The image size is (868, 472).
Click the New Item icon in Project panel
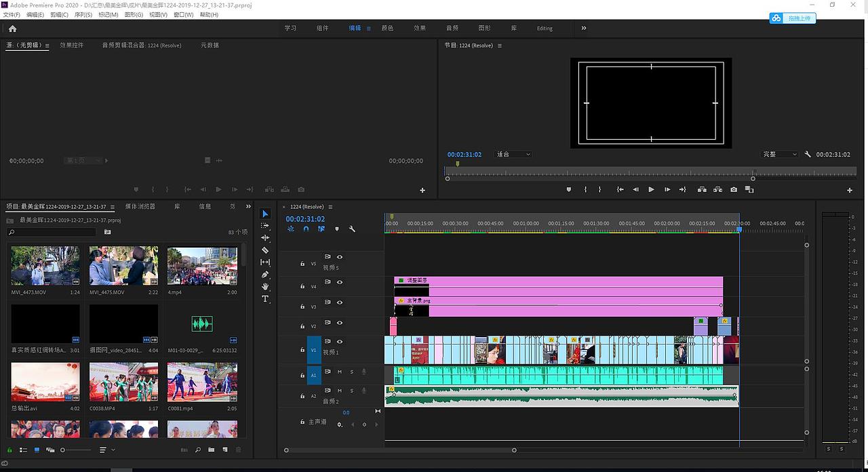(225, 450)
